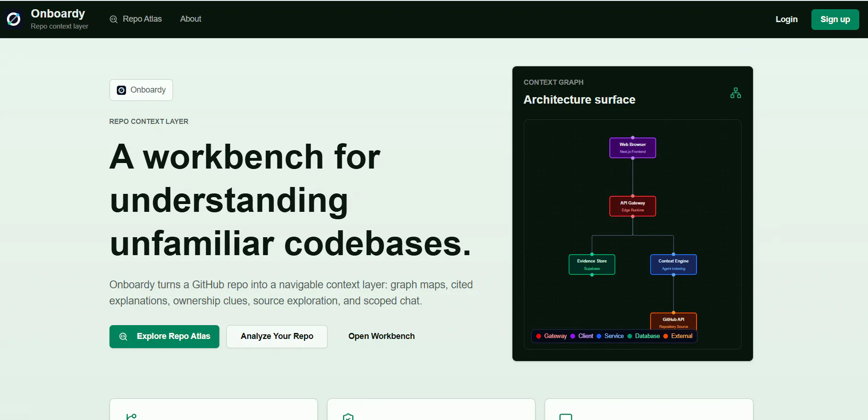This screenshot has height=420, width=868.
Task: Select the GitHub API node in the graph
Action: coord(673,321)
